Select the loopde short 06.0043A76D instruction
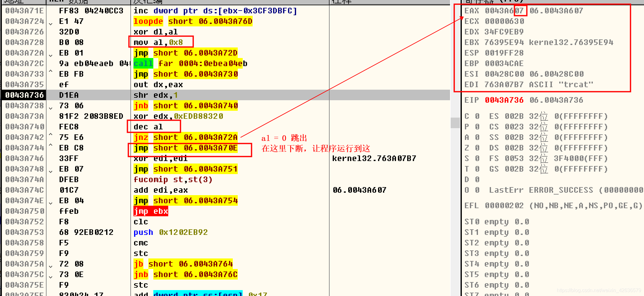The image size is (644, 296). (193, 21)
